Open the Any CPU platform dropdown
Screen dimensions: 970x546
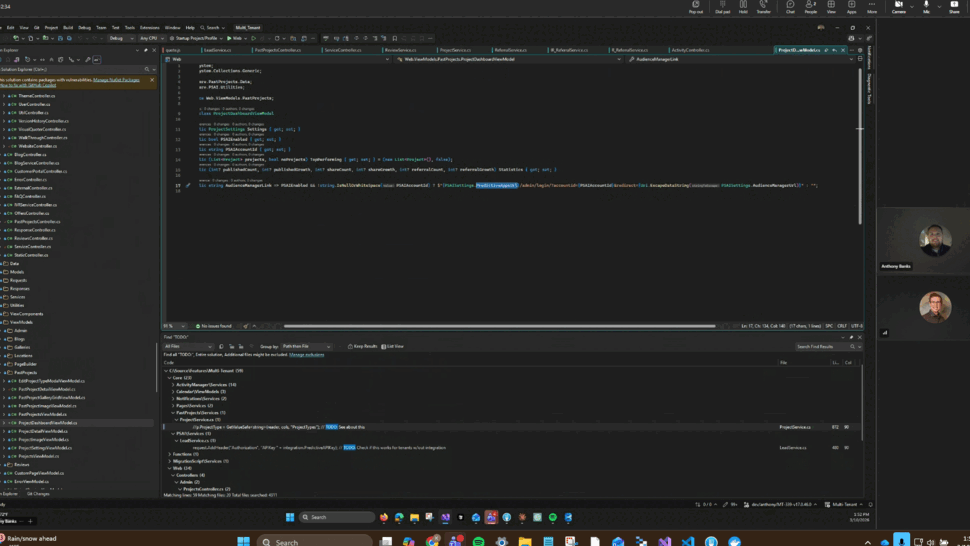[150, 38]
